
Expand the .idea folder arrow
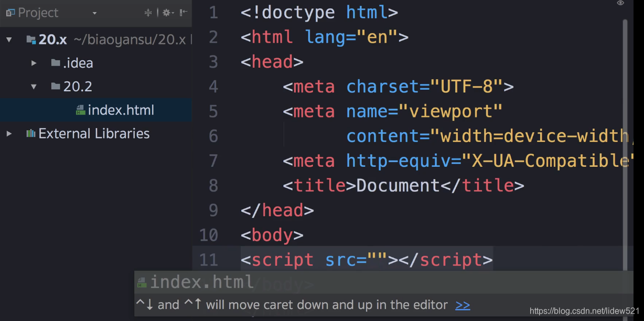pyautogui.click(x=34, y=63)
